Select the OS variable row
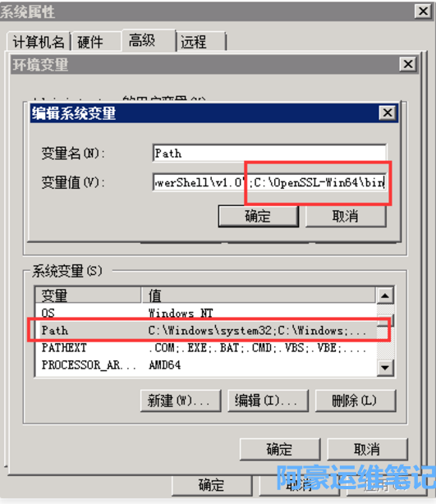The height and width of the screenshot is (504, 436). [206, 313]
